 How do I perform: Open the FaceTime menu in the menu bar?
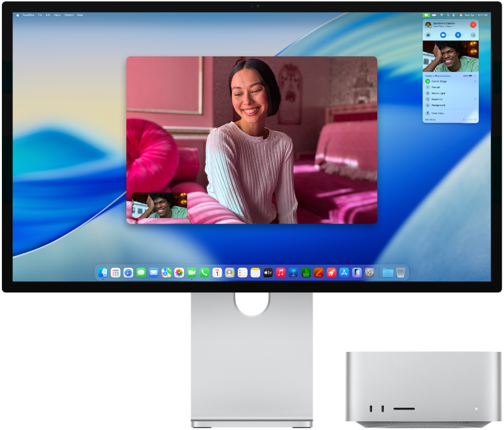pos(28,15)
